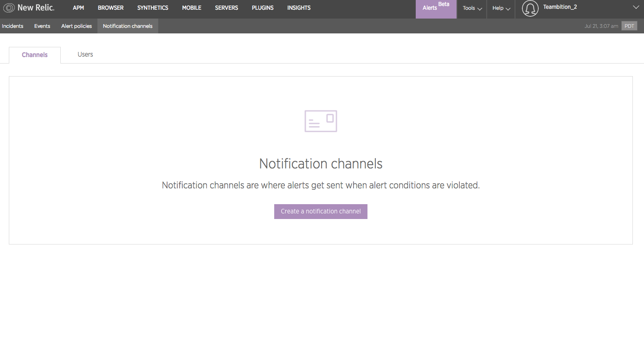Click the Notification channels heading
Screen dimensions: 644x348
321,164
